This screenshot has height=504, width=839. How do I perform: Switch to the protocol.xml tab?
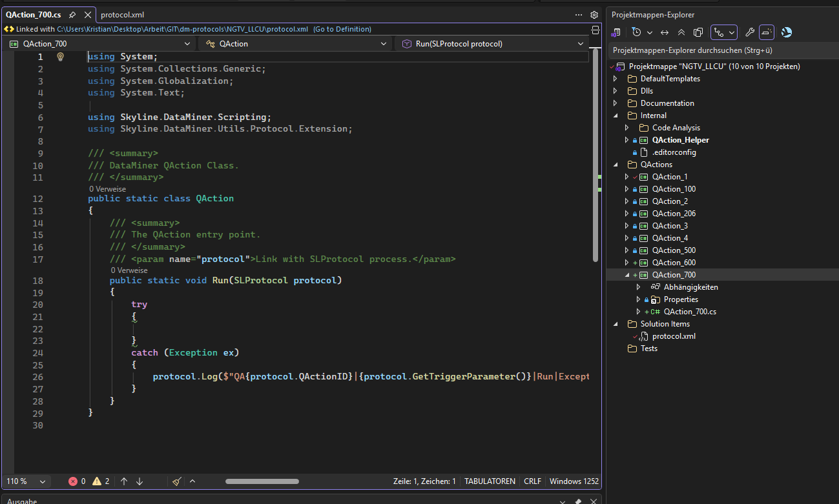[122, 15]
